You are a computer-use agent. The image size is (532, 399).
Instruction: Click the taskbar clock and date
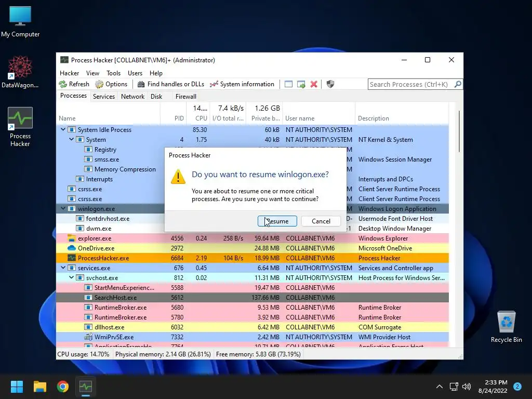493,387
